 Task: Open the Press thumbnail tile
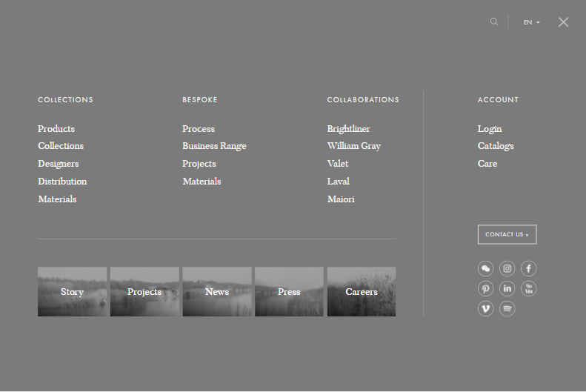coord(289,291)
